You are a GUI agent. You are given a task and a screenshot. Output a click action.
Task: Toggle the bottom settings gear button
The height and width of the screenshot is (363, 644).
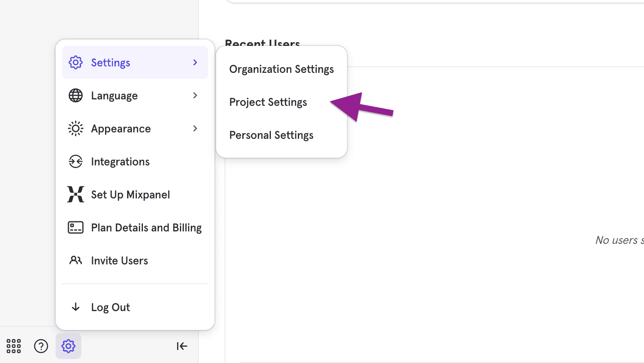[68, 346]
